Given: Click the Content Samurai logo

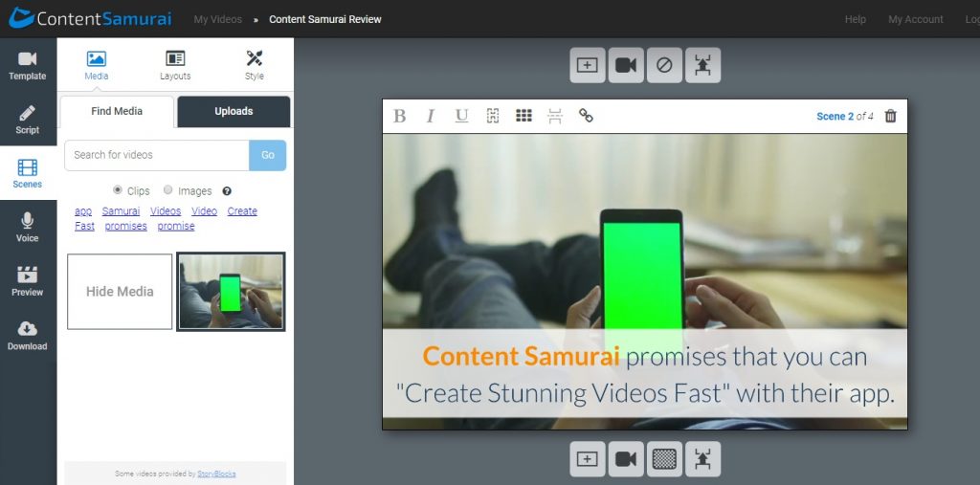Looking at the screenshot, I should (x=90, y=18).
